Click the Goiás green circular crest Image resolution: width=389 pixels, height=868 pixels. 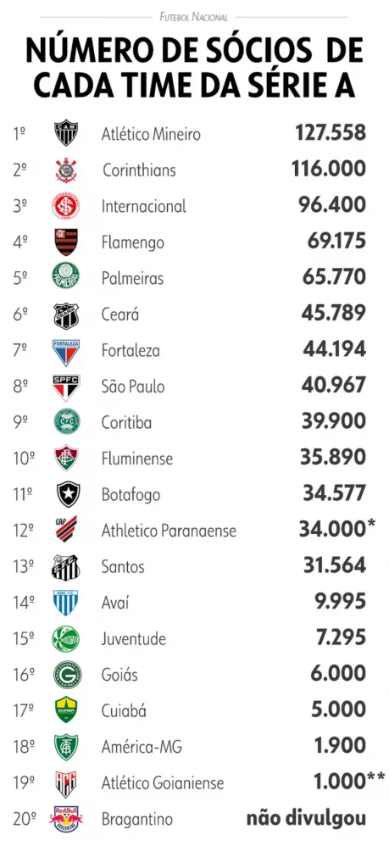[67, 675]
